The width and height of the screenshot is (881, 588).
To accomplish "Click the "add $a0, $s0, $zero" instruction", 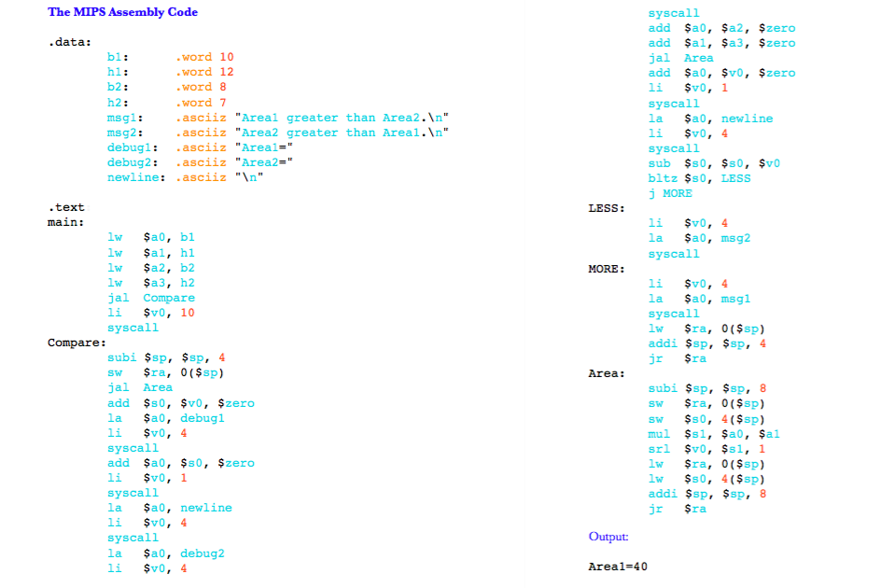I will [x=181, y=463].
